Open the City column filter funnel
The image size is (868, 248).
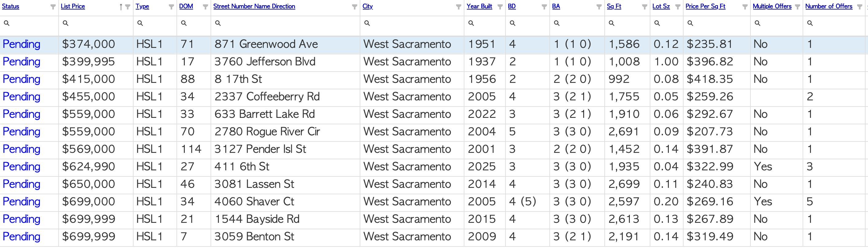click(458, 7)
